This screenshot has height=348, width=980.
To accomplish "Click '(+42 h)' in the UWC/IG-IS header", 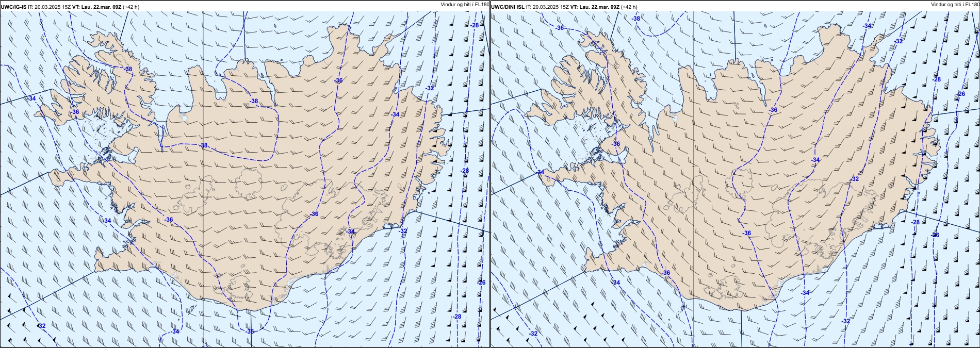I will tap(131, 7).
